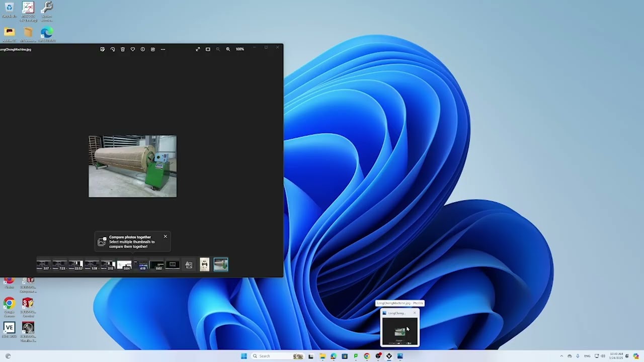The height and width of the screenshot is (362, 644).
Task: Select the 4:19 video thumbnail
Action: point(140,264)
